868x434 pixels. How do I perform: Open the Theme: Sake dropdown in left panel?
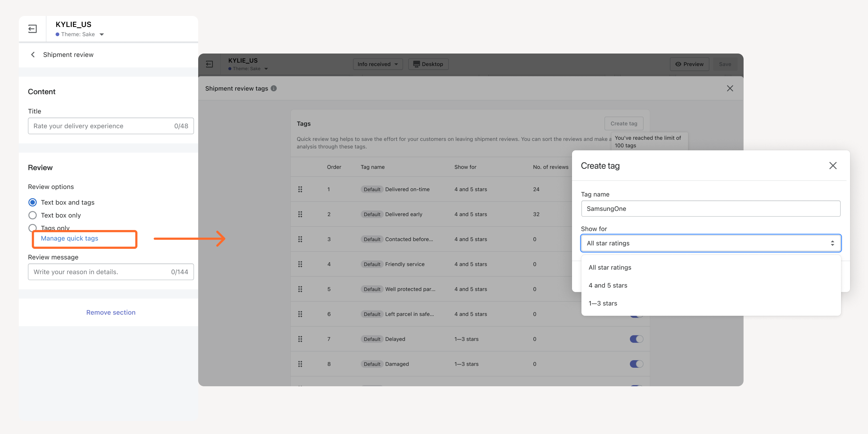(80, 34)
